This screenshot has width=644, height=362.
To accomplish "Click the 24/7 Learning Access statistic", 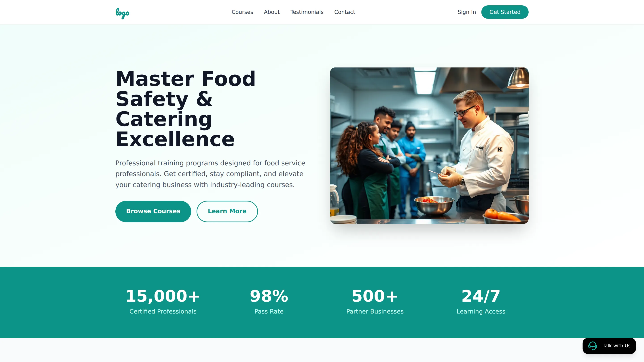I will 481,301.
